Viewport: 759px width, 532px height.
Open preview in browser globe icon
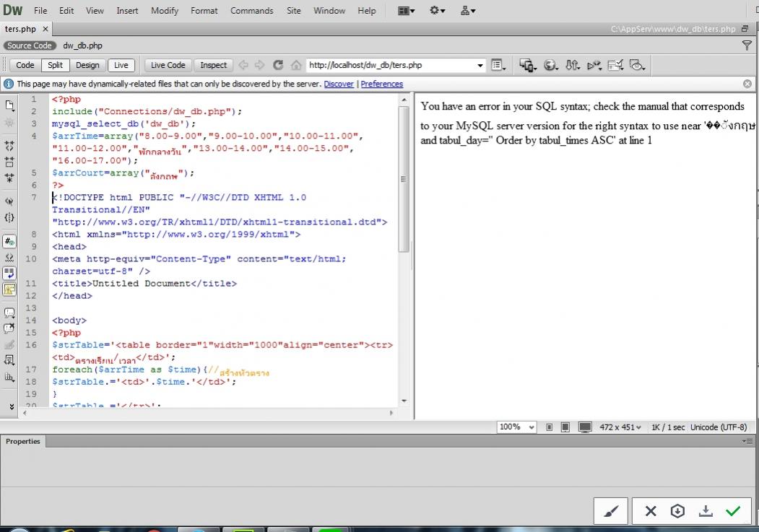click(x=551, y=65)
